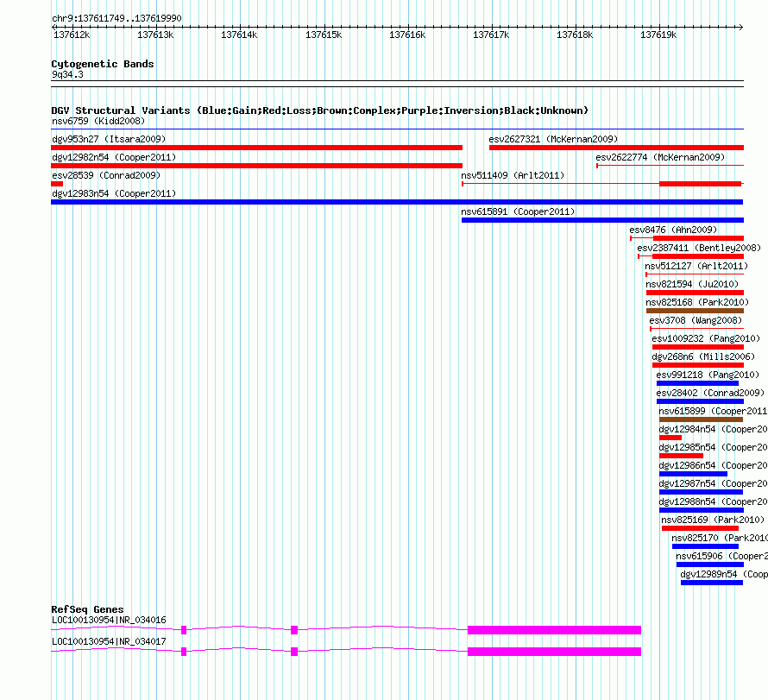Select the LOC100130954|NR_034017 gene label

click(x=109, y=641)
